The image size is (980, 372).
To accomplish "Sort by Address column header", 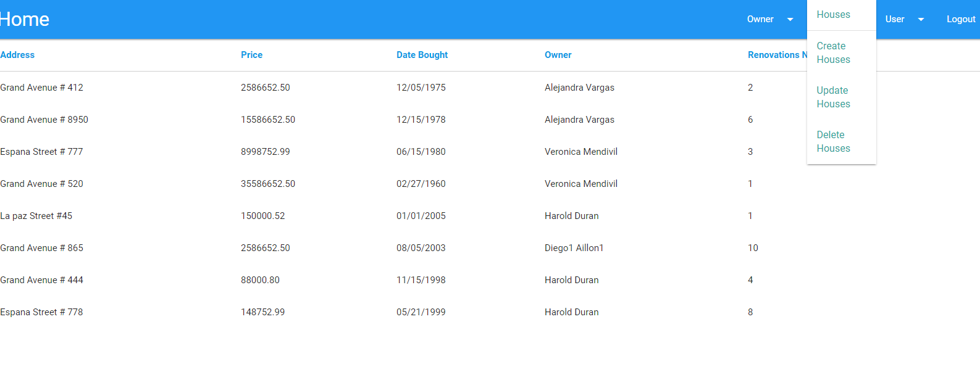I will 17,55.
